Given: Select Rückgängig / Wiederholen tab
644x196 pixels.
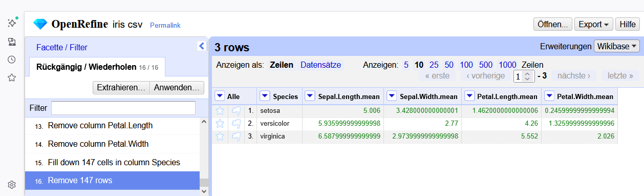Looking at the screenshot, I should 97,67.
